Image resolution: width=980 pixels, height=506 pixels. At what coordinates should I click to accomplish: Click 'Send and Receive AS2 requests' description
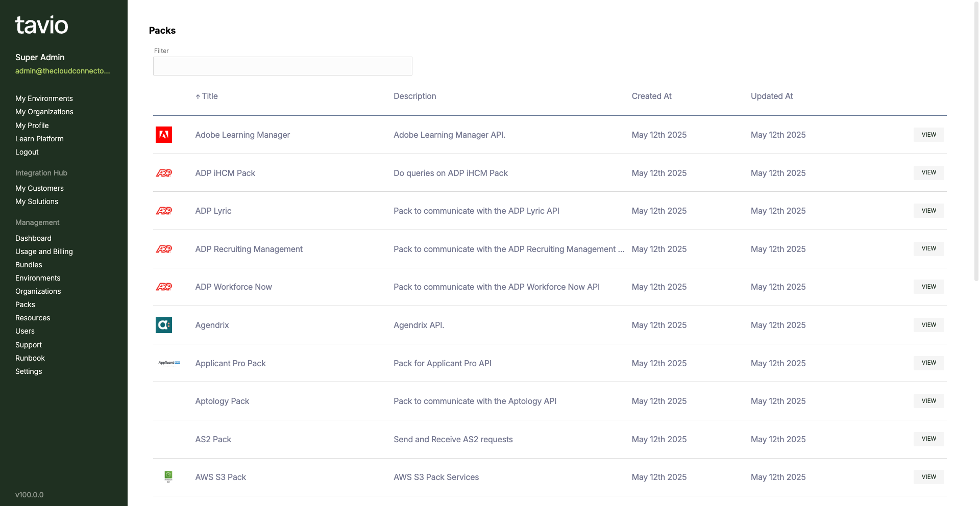tap(453, 439)
